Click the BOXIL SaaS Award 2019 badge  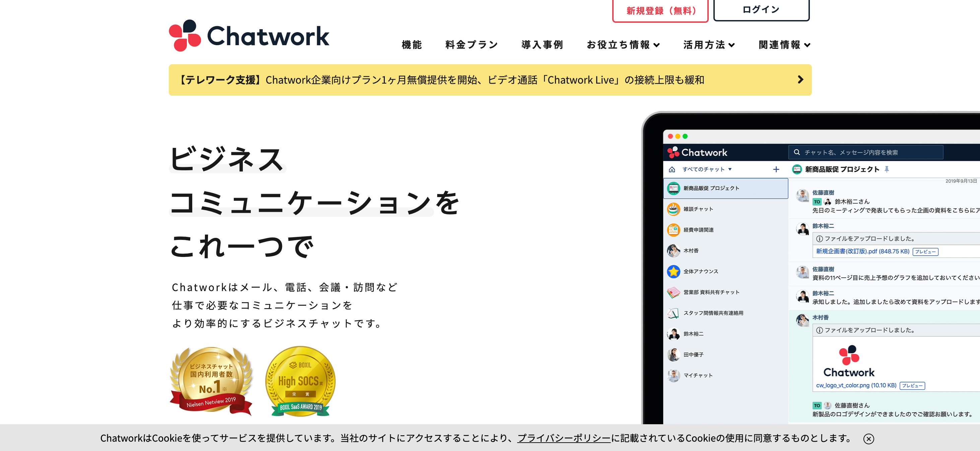[x=300, y=381]
